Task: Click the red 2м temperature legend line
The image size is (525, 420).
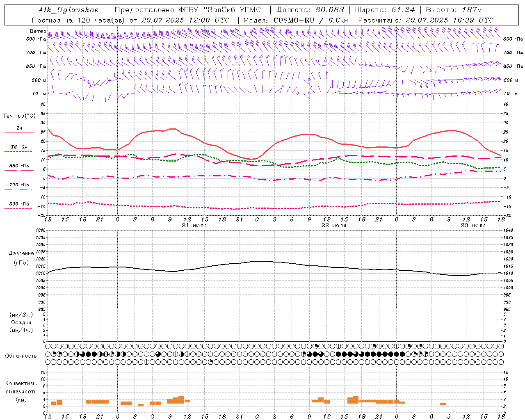Action: 19,133
